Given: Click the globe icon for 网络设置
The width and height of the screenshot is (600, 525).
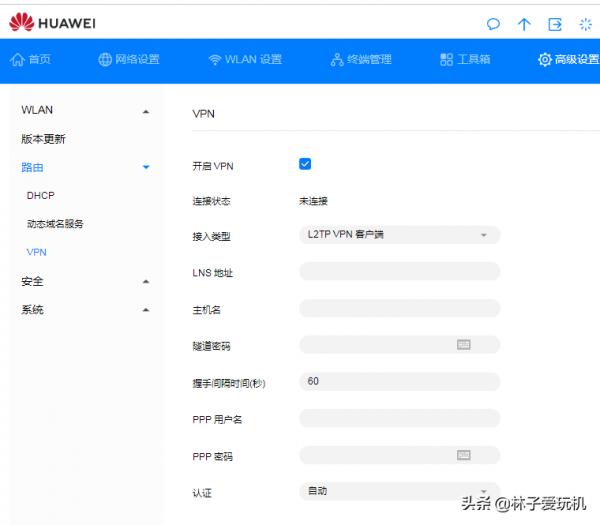Looking at the screenshot, I should coord(105,59).
